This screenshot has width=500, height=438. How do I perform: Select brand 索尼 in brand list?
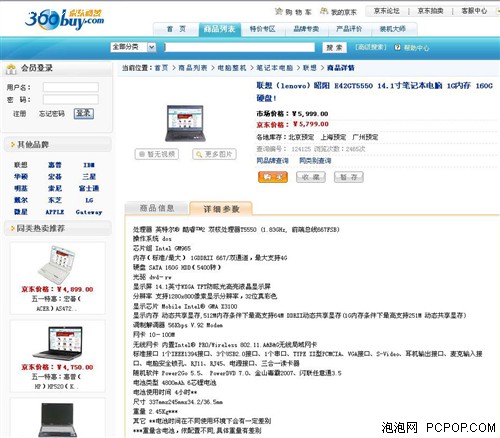click(x=55, y=188)
